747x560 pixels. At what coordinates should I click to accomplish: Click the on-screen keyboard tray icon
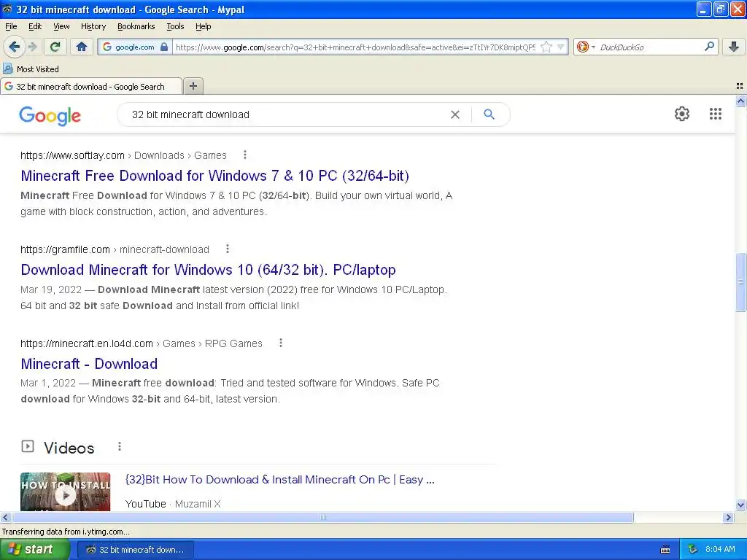click(x=665, y=550)
